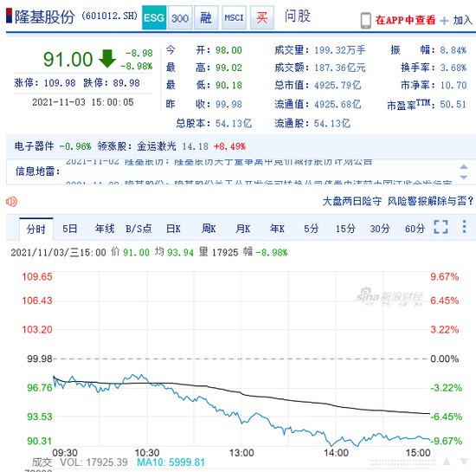The width and height of the screenshot is (476, 472).
Task: Click the 隆基股份 stock name title
Action: pyautogui.click(x=45, y=16)
